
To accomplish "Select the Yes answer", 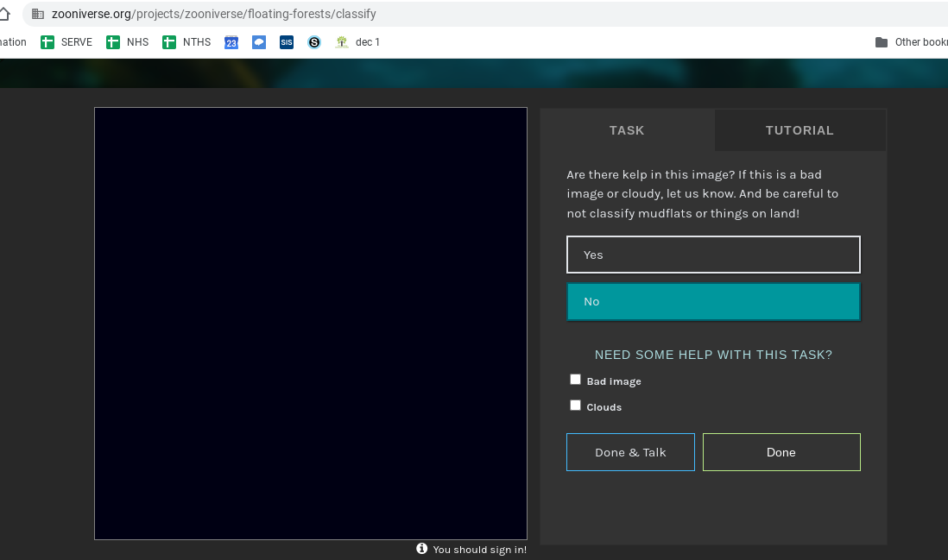I will pyautogui.click(x=713, y=255).
